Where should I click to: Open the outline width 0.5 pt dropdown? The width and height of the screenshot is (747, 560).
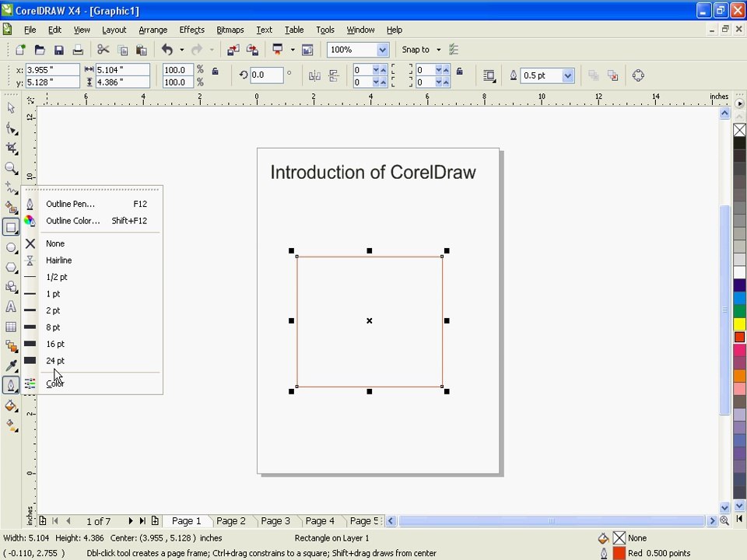click(x=567, y=75)
